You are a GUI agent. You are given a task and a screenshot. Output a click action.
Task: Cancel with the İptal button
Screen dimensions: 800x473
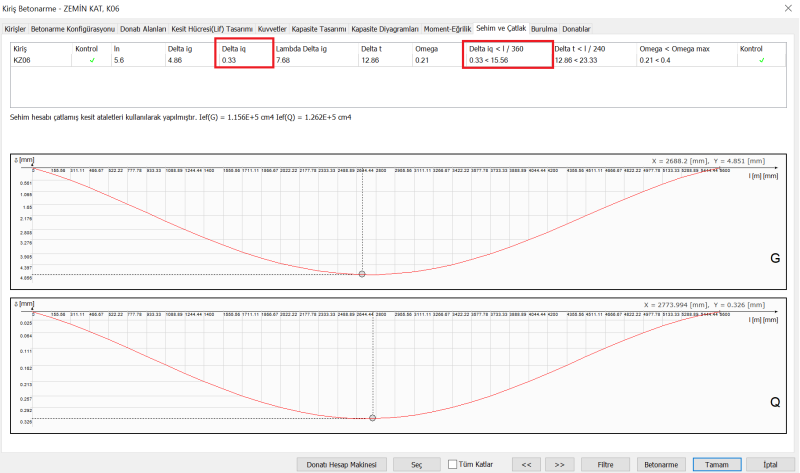[x=768, y=464]
